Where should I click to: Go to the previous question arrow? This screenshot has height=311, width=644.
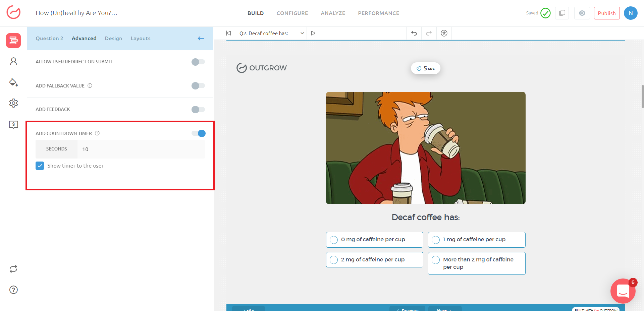coord(229,33)
